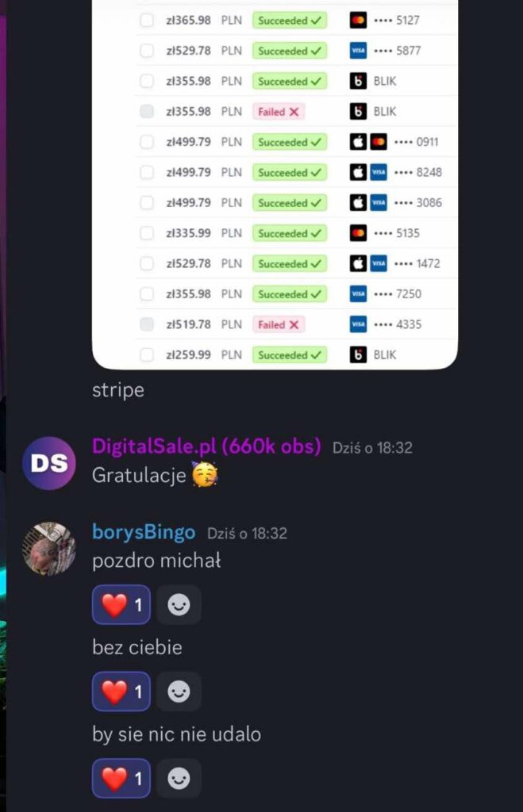Click the DigitalSale.pl (660k obs) username
The width and height of the screenshot is (523, 812).
[207, 446]
